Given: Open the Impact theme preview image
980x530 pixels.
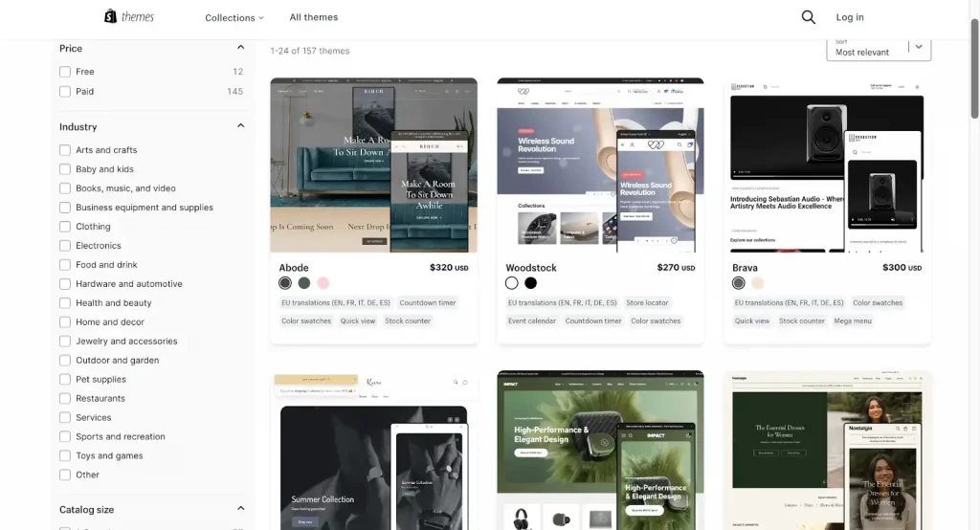Looking at the screenshot, I should click(600, 450).
